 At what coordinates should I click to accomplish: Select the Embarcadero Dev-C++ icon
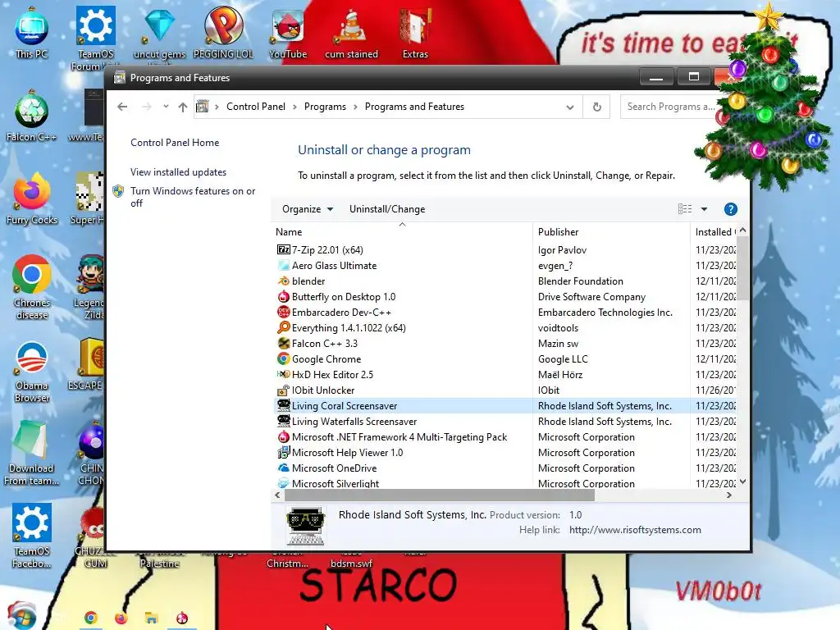(283, 312)
